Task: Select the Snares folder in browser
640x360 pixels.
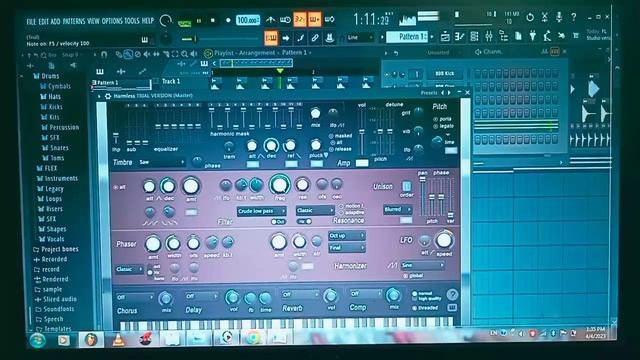Action: coord(55,148)
